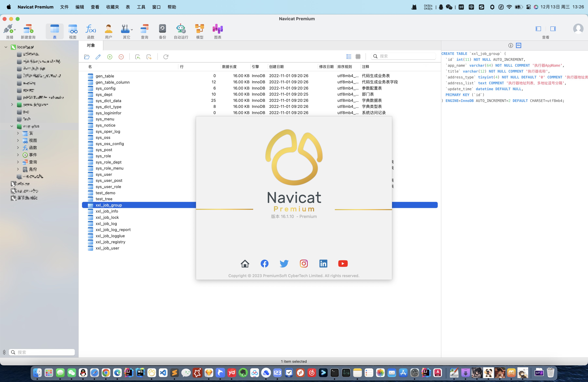Open the 编辑 menu
The height and width of the screenshot is (382, 588).
(80, 7)
